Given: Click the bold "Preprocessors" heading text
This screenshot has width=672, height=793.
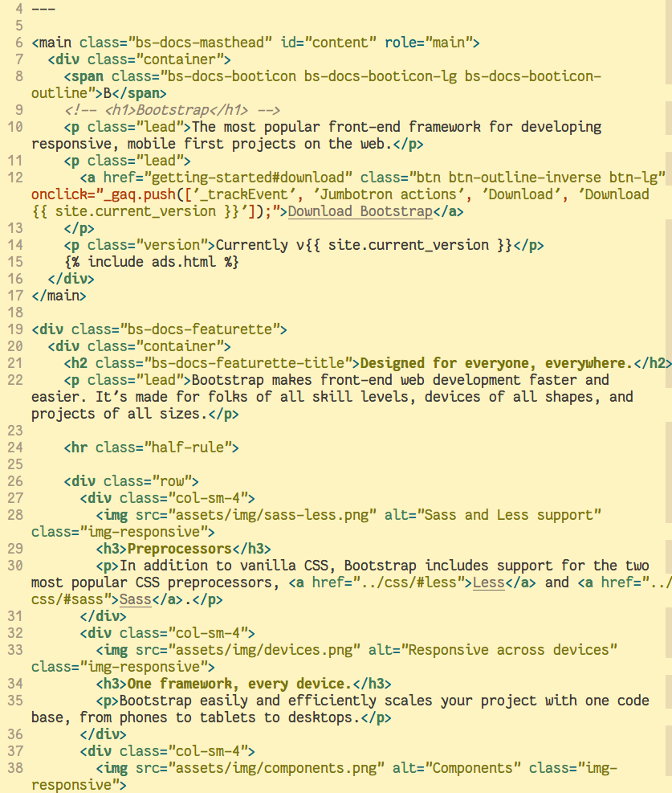Looking at the screenshot, I should (x=179, y=549).
